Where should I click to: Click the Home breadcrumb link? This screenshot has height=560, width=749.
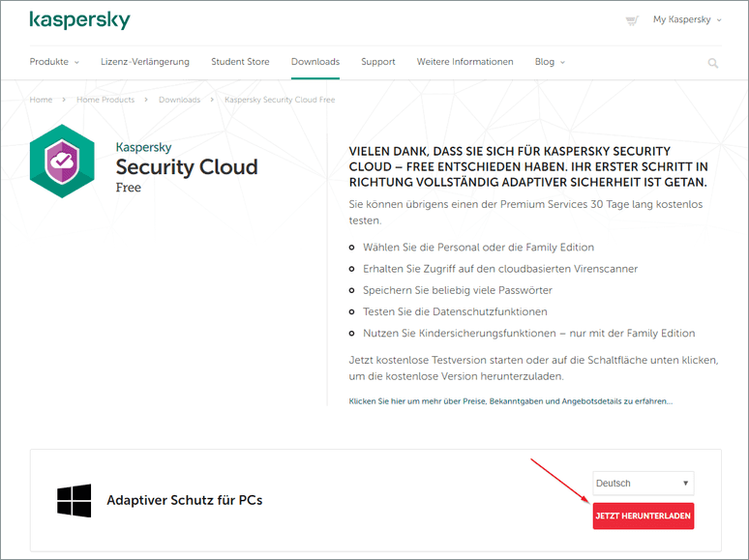coord(41,100)
